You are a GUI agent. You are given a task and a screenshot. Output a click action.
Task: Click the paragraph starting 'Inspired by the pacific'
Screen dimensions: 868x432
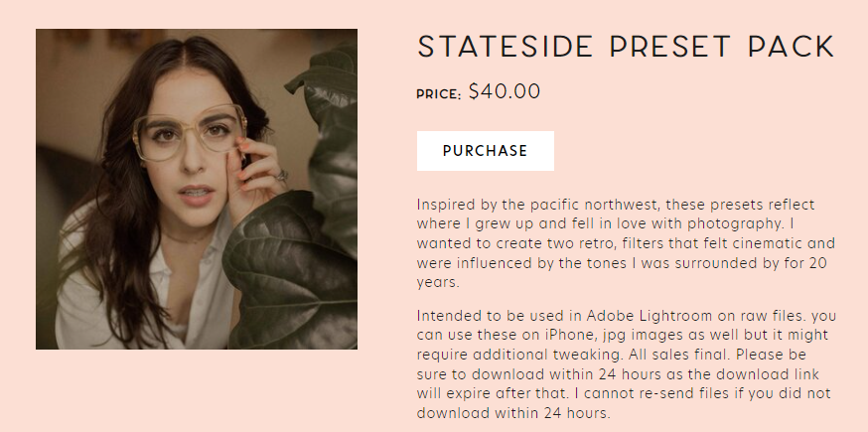point(626,242)
